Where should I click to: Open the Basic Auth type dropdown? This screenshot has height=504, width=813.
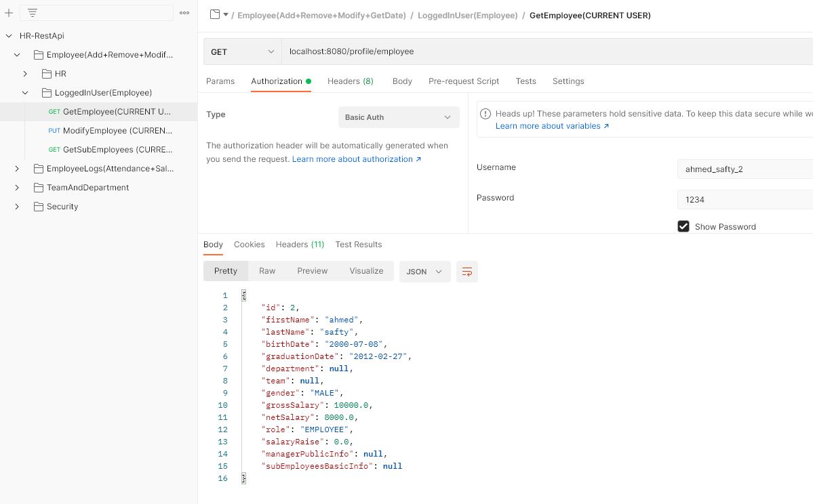pyautogui.click(x=399, y=117)
